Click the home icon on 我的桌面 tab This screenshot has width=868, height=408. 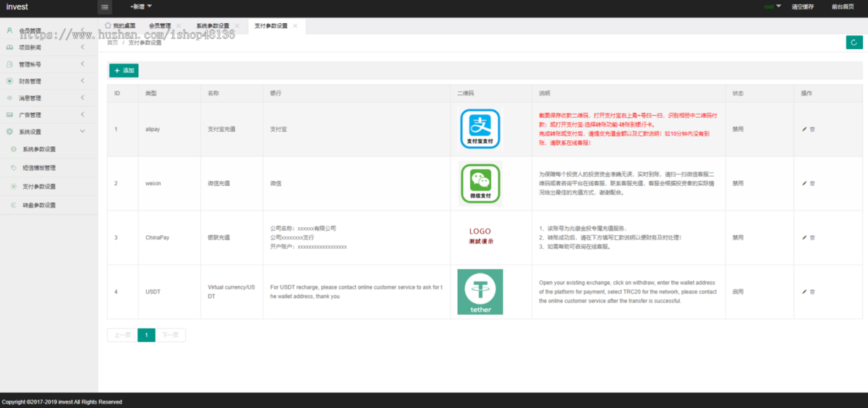(109, 25)
